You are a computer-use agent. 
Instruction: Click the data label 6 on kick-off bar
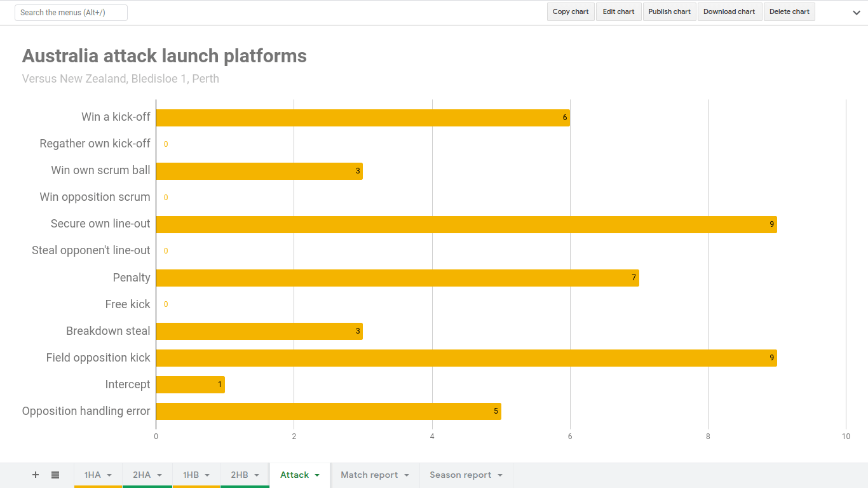564,118
